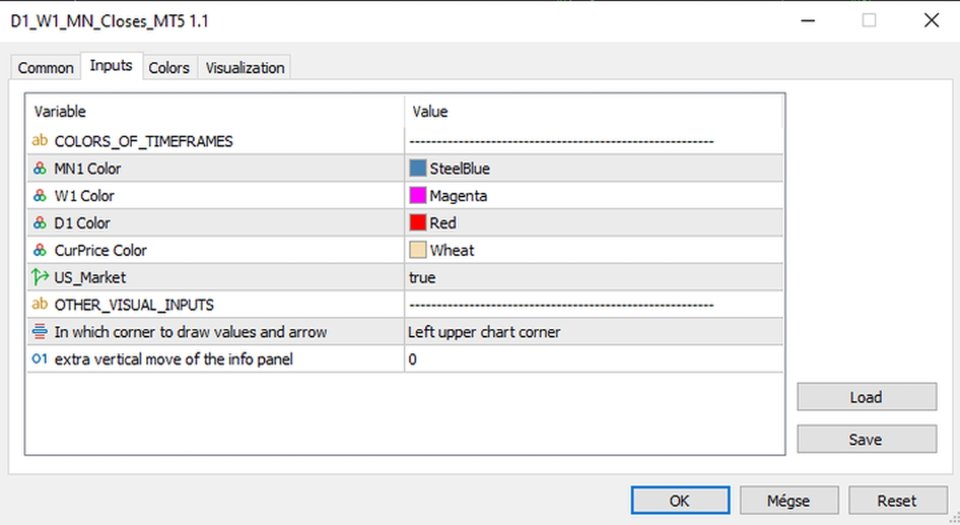Reset inputs with the Reset button
960x525 pixels.
point(898,501)
